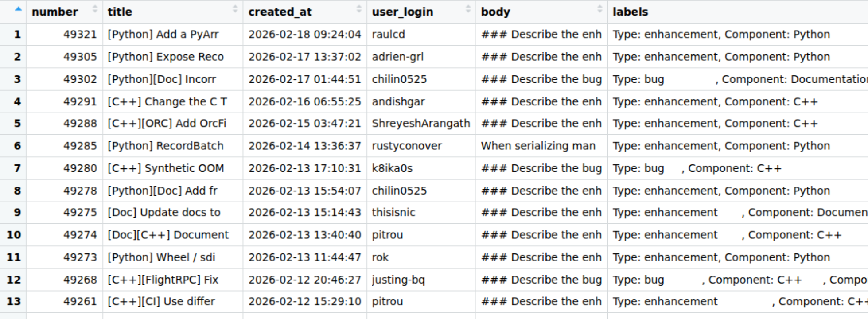The width and height of the screenshot is (868, 319).
Task: Click the 2026-02-17 13:37:02 timestamp cell
Action: pyautogui.click(x=304, y=57)
